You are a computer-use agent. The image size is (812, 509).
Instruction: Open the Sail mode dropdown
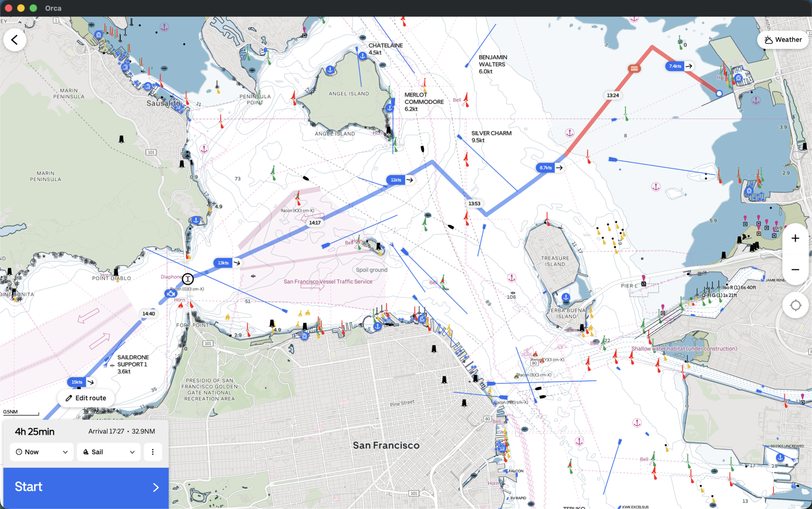(109, 452)
